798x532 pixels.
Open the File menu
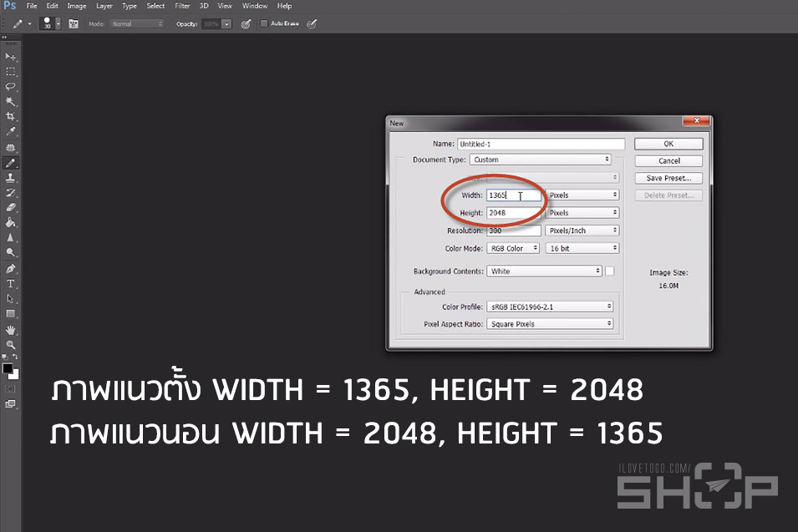click(x=32, y=6)
